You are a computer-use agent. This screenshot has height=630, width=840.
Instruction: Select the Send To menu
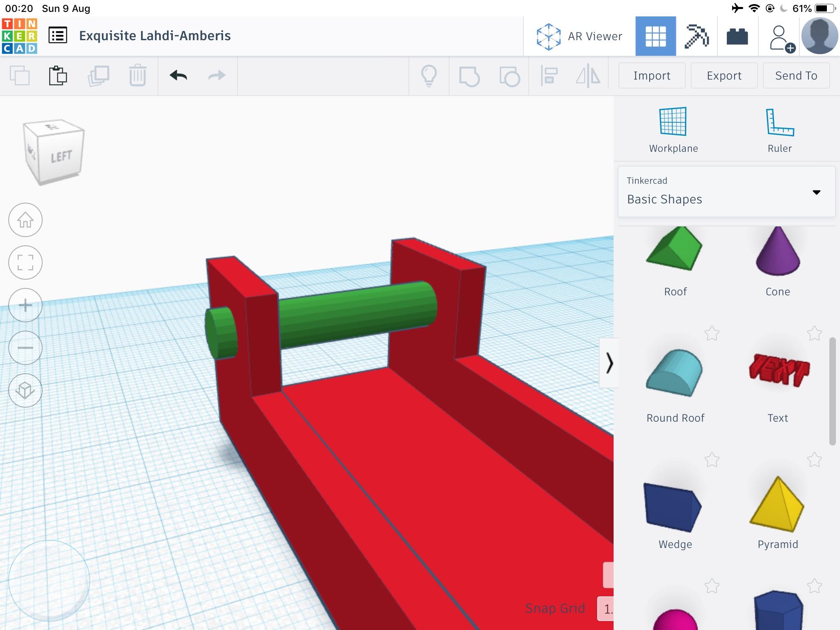pos(797,75)
